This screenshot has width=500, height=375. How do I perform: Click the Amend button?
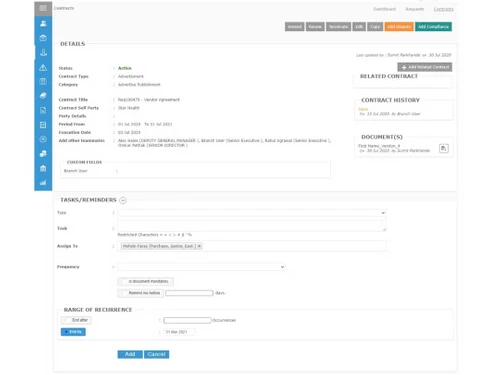point(295,27)
